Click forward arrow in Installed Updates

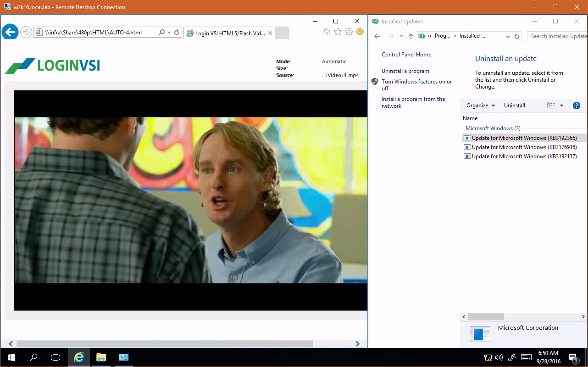391,36
